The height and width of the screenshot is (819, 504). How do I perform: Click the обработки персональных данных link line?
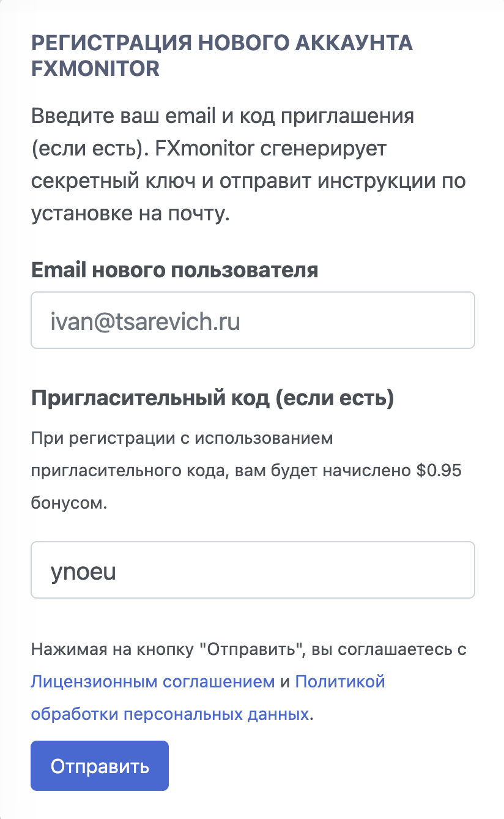pyautogui.click(x=170, y=714)
